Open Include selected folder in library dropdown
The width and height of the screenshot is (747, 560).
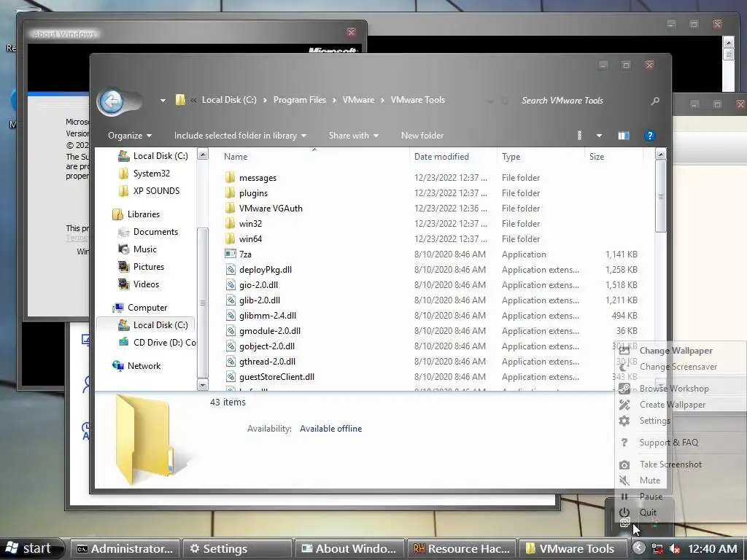240,136
